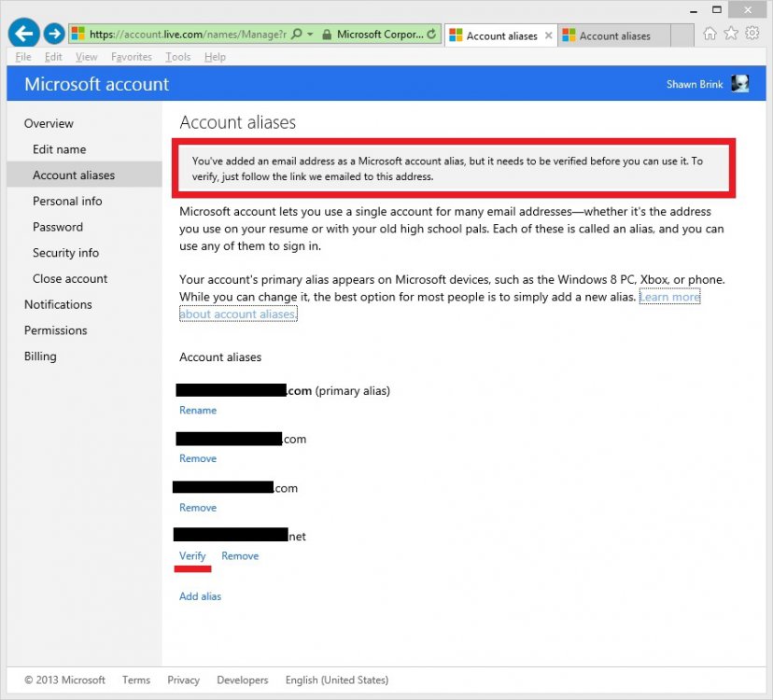View favorites using the star icon
The image size is (773, 700).
pyautogui.click(x=729, y=31)
